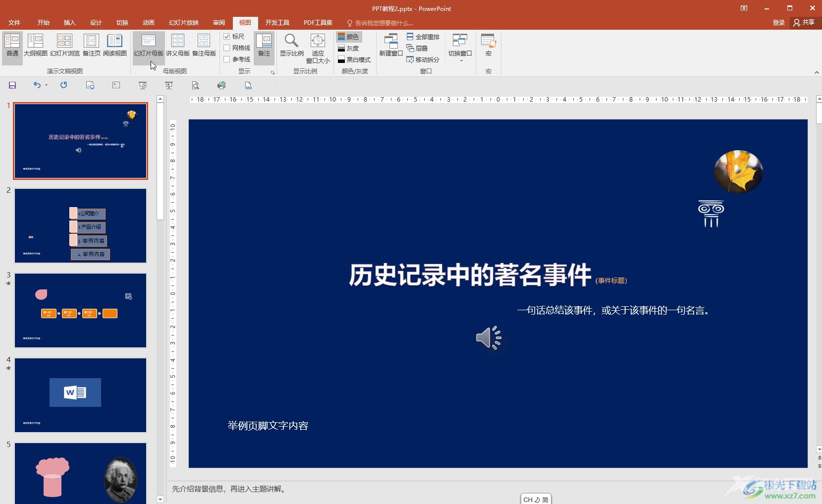This screenshot has height=504, width=822.
Task: Open Macros (宏) button
Action: click(x=489, y=45)
